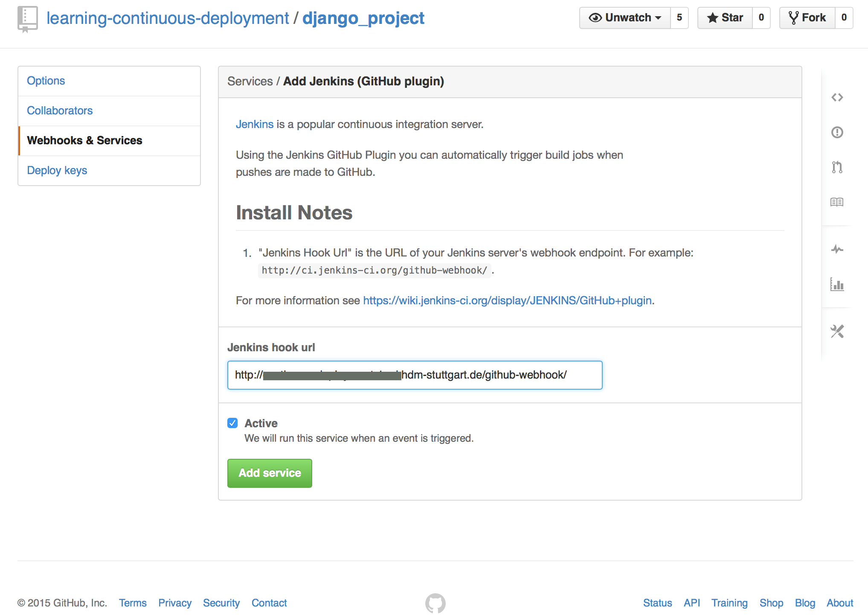This screenshot has height=615, width=868.
Task: Open the watchers count 5
Action: (679, 18)
